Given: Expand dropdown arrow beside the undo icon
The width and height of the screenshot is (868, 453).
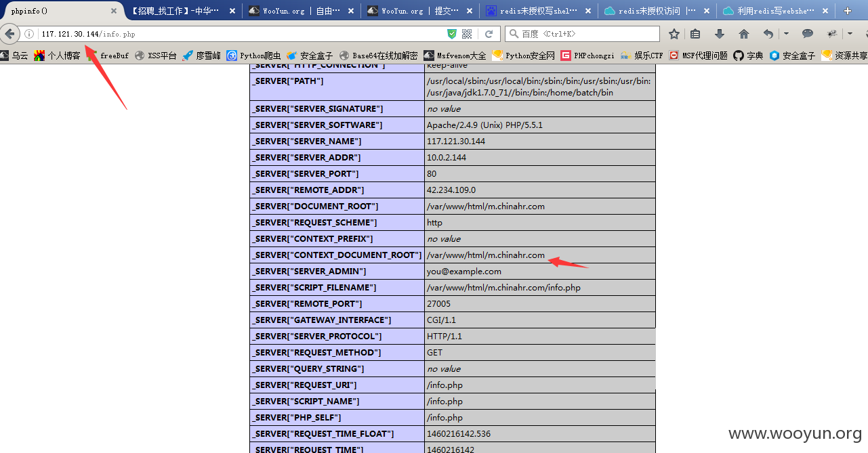Looking at the screenshot, I should tap(786, 34).
